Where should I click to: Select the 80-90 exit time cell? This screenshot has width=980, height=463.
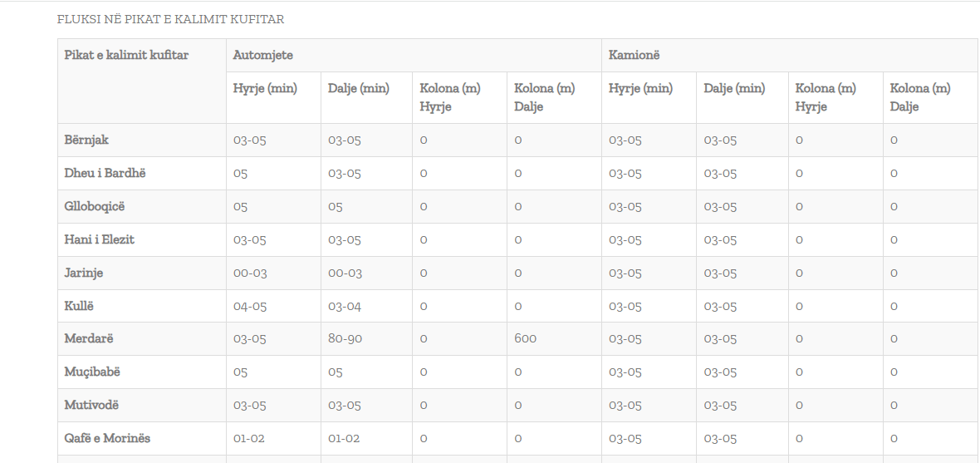346,338
